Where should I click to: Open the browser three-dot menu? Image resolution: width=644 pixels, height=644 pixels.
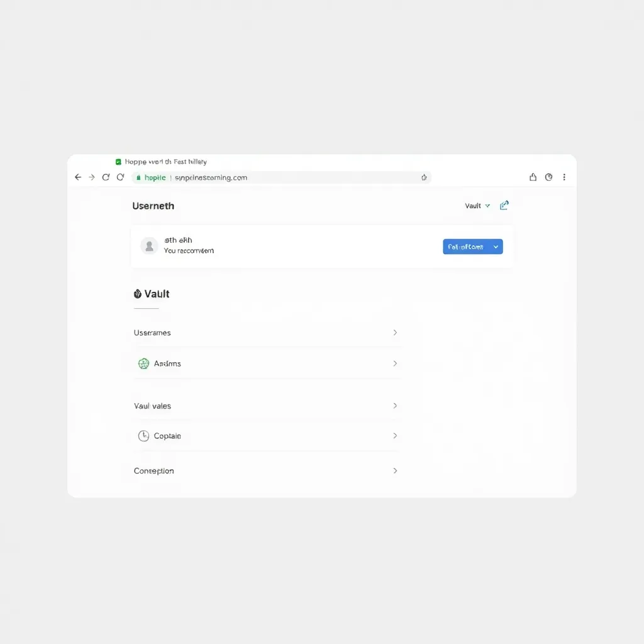pyautogui.click(x=564, y=177)
